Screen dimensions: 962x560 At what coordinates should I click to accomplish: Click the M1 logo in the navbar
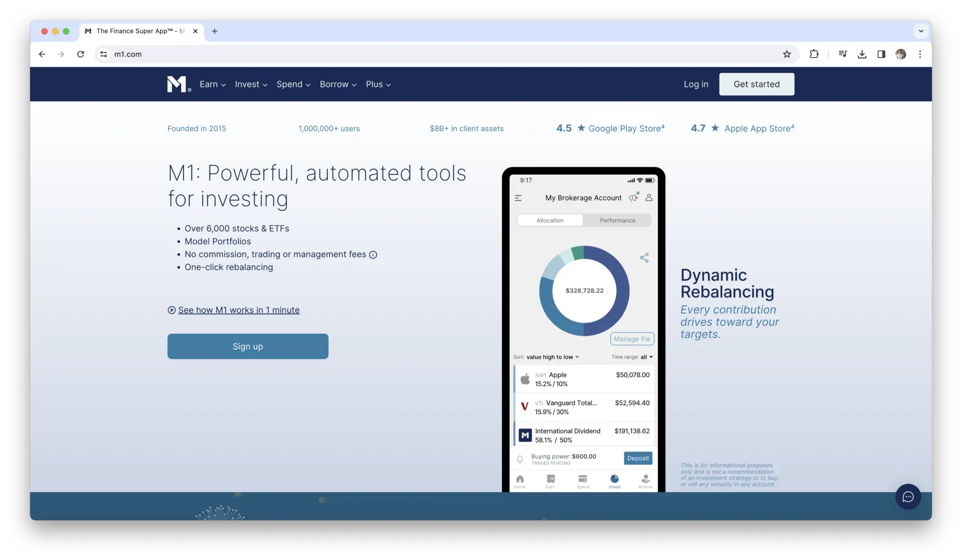(179, 84)
